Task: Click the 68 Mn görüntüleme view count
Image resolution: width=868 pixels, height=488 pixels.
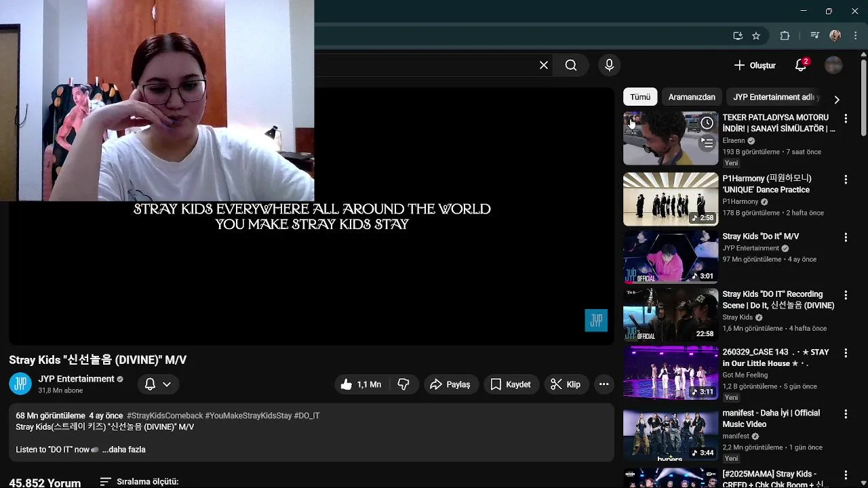Action: [x=50, y=415]
